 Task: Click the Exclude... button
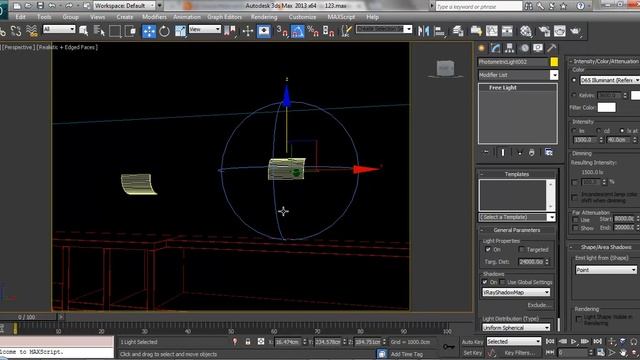click(539, 305)
